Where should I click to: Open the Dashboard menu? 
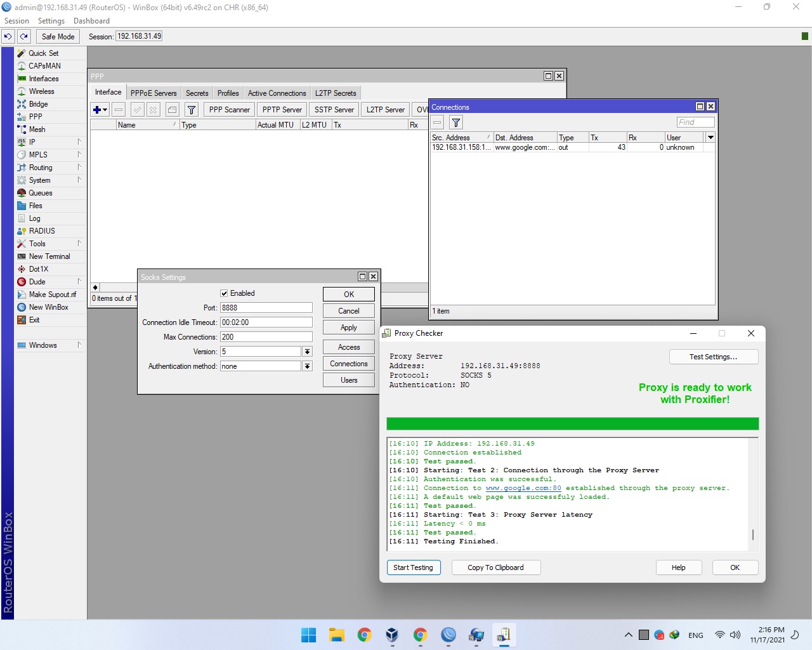tap(91, 21)
